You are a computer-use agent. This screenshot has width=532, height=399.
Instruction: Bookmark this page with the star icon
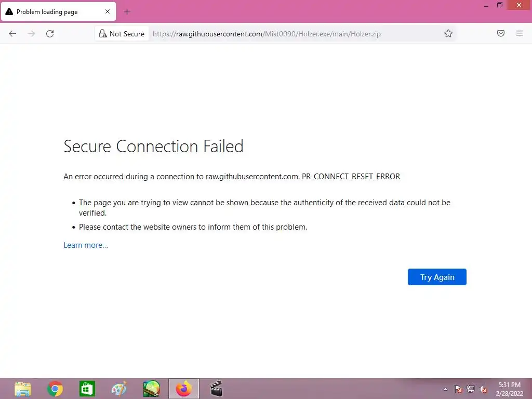448,34
